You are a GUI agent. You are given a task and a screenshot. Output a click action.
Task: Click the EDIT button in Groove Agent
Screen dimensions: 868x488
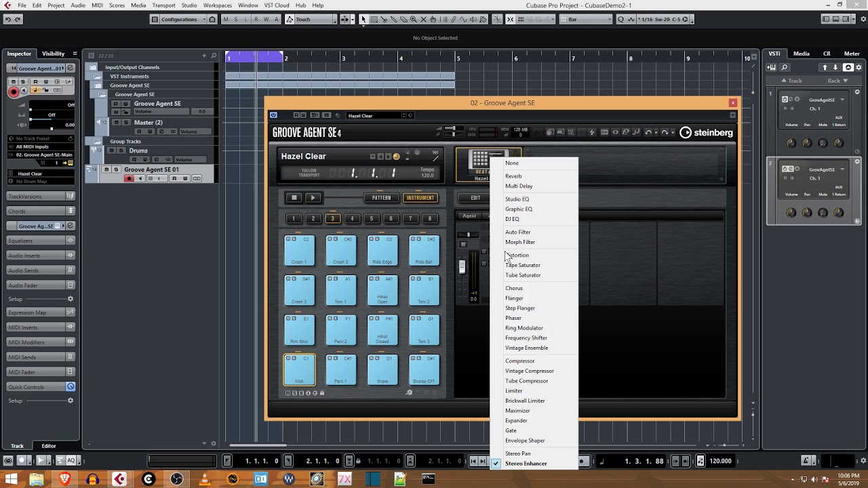(x=475, y=198)
